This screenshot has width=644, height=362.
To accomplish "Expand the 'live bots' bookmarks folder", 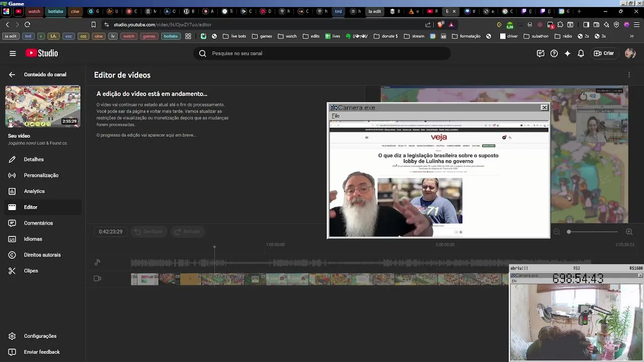I will coord(234,36).
